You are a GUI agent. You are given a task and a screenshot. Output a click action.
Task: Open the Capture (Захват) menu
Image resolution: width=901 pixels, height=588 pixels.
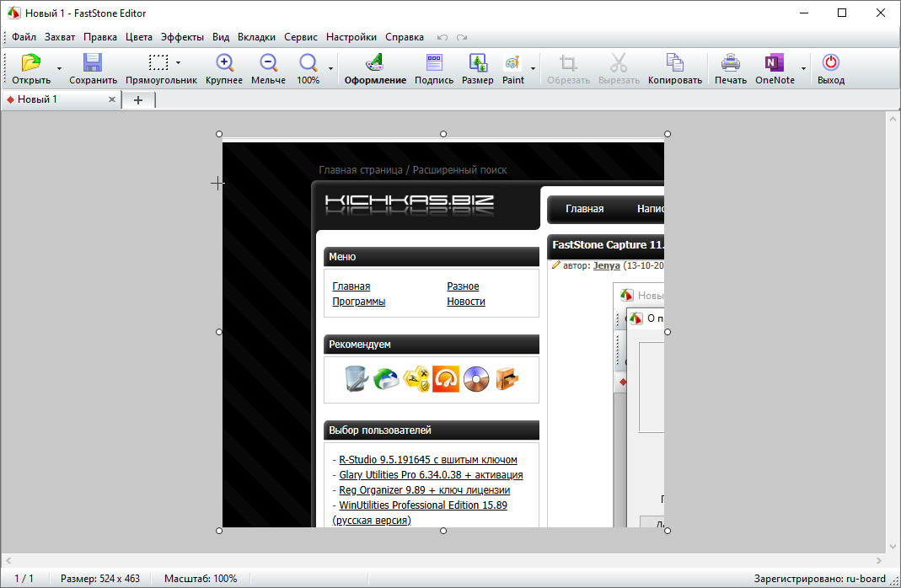click(60, 37)
